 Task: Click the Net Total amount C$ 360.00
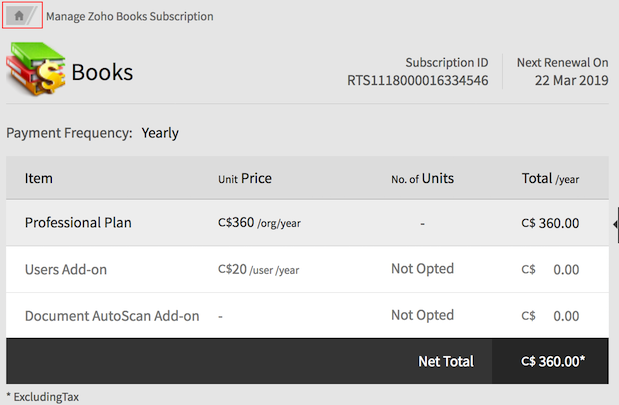click(552, 361)
